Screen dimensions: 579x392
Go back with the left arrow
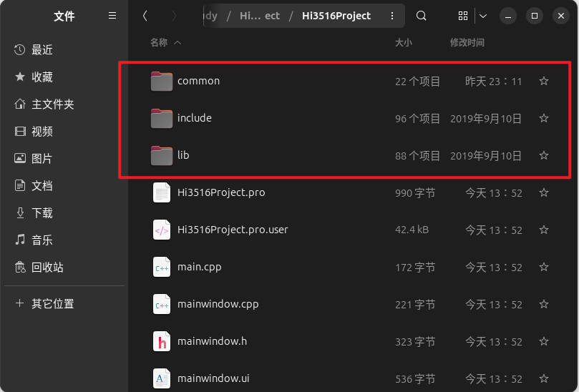[x=145, y=16]
